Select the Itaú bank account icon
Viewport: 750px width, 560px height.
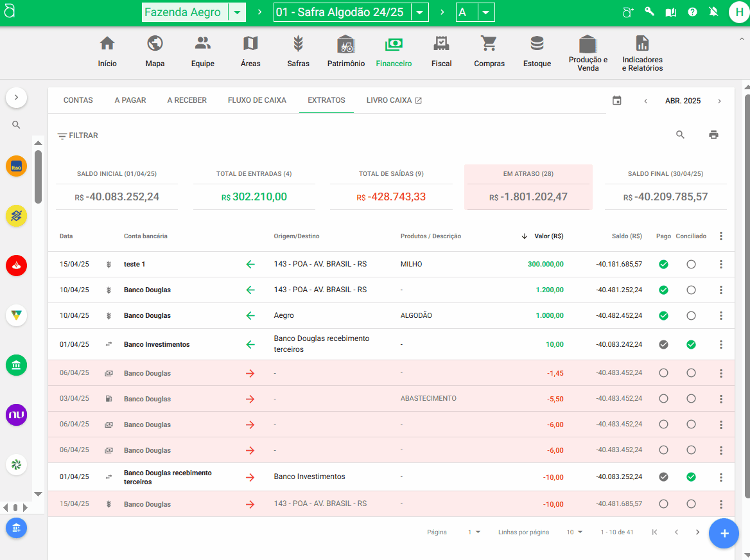point(16,166)
